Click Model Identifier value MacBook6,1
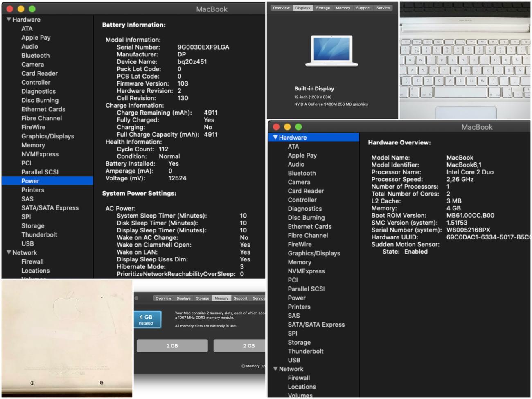Image resolution: width=532 pixels, height=399 pixels. tap(464, 165)
